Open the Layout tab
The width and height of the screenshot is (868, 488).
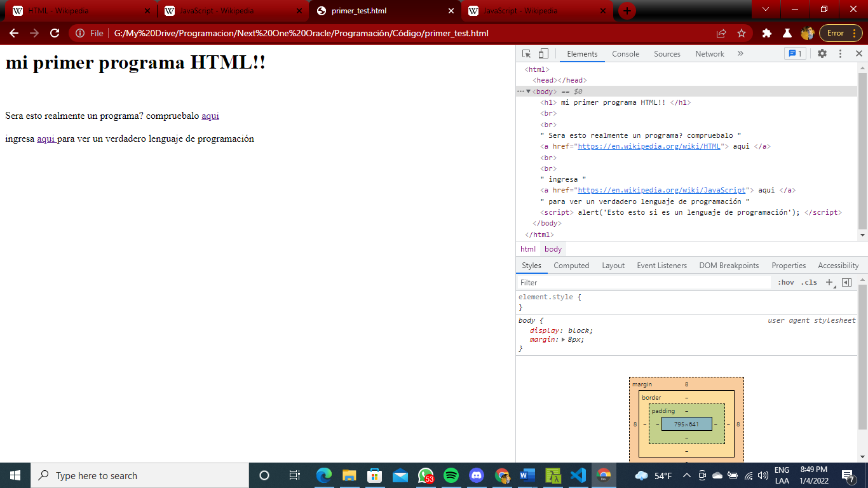click(613, 266)
